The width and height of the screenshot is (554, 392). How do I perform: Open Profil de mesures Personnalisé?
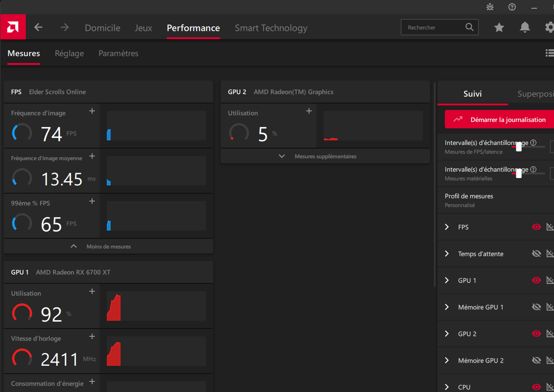(x=496, y=200)
